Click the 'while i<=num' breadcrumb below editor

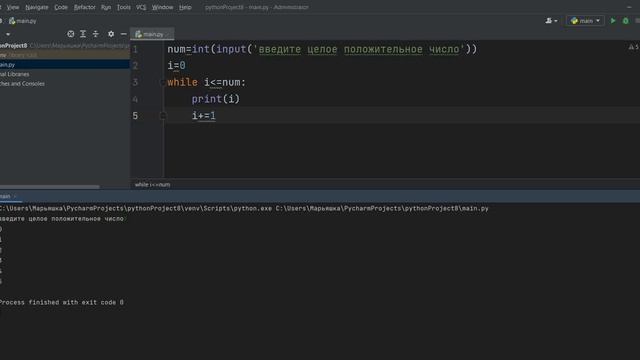(152, 184)
